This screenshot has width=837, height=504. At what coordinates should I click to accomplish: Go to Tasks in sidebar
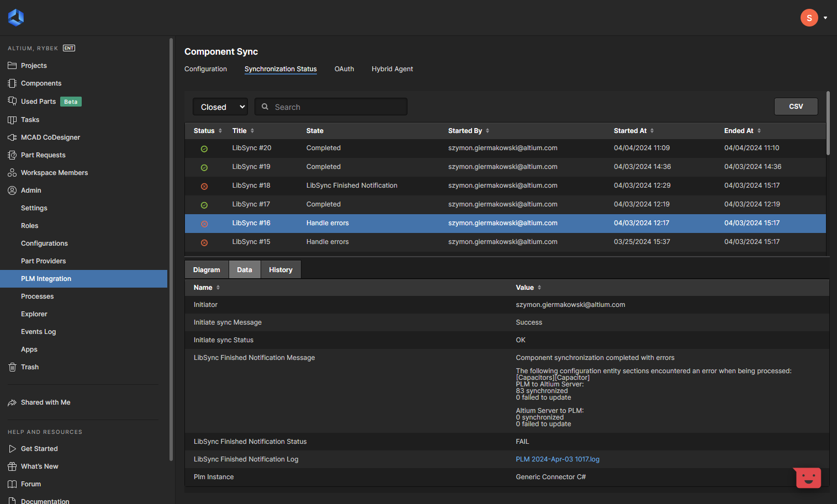pyautogui.click(x=30, y=120)
